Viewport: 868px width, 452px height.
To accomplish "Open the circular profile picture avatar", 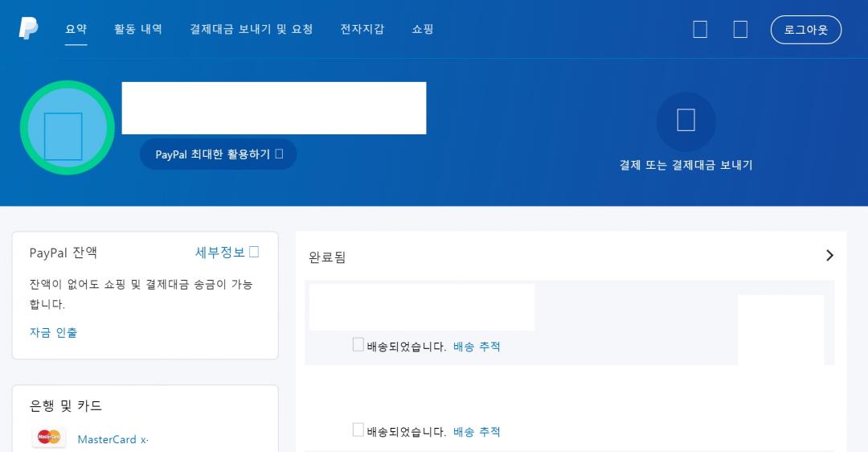I will pos(68,127).
